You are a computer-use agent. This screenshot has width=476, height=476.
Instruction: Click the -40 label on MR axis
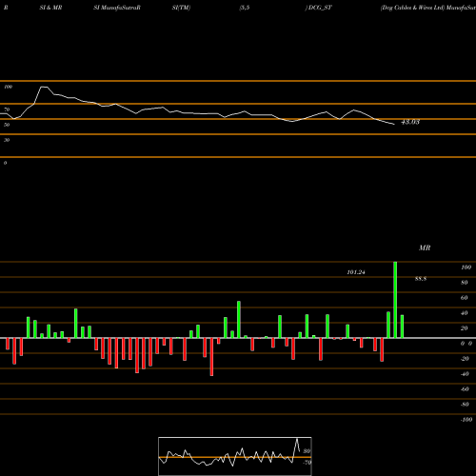[x=465, y=374]
